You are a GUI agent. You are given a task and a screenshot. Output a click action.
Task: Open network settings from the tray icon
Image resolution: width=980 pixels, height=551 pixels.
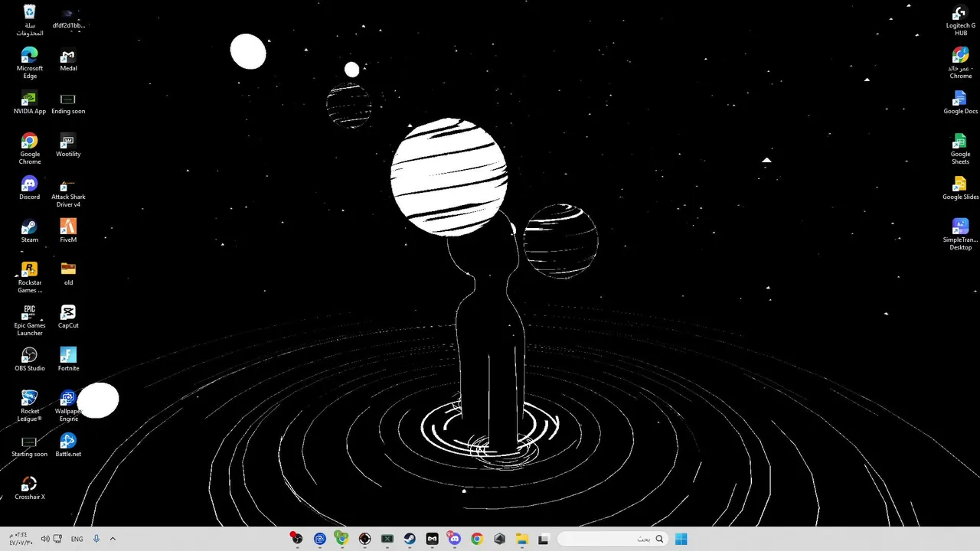(57, 539)
